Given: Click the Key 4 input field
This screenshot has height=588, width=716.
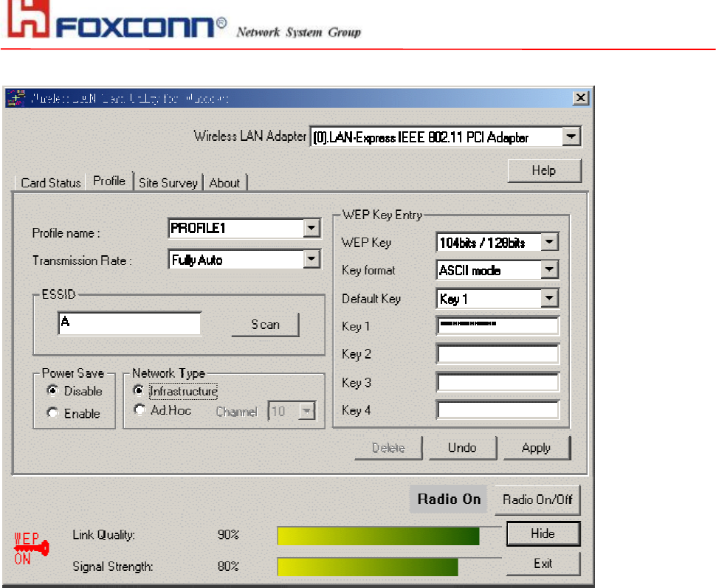Looking at the screenshot, I should point(498,410).
